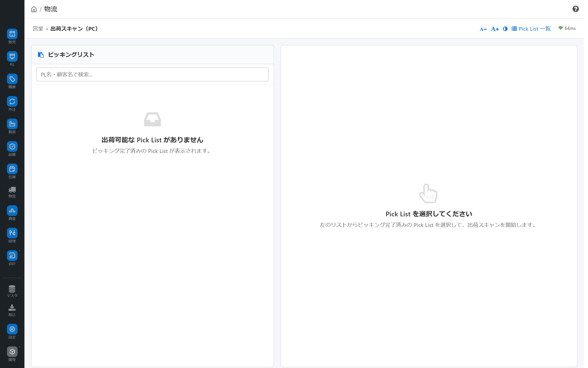The width and height of the screenshot is (588, 368).
Task: Expand submenu arrow beside 会計
Action: [19, 251]
